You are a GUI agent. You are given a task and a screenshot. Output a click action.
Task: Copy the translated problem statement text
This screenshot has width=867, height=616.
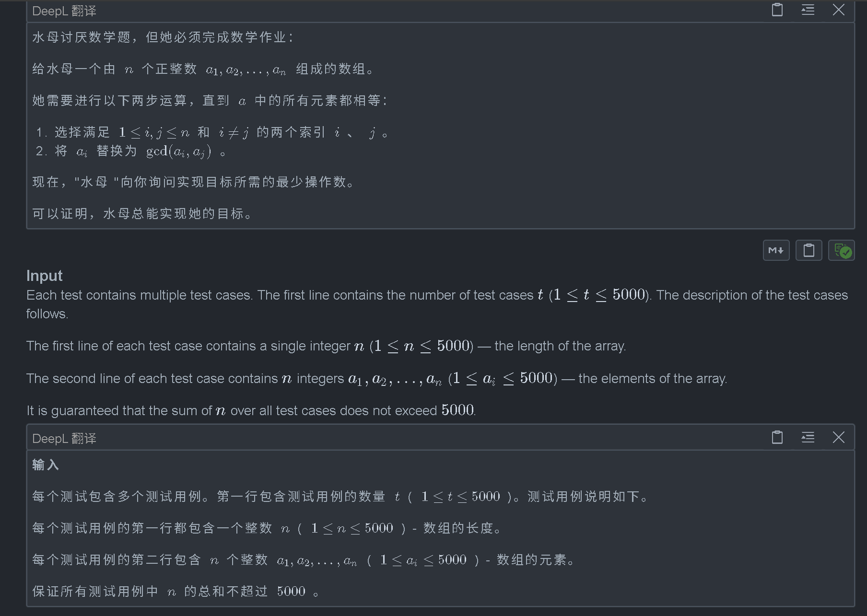tap(776, 10)
